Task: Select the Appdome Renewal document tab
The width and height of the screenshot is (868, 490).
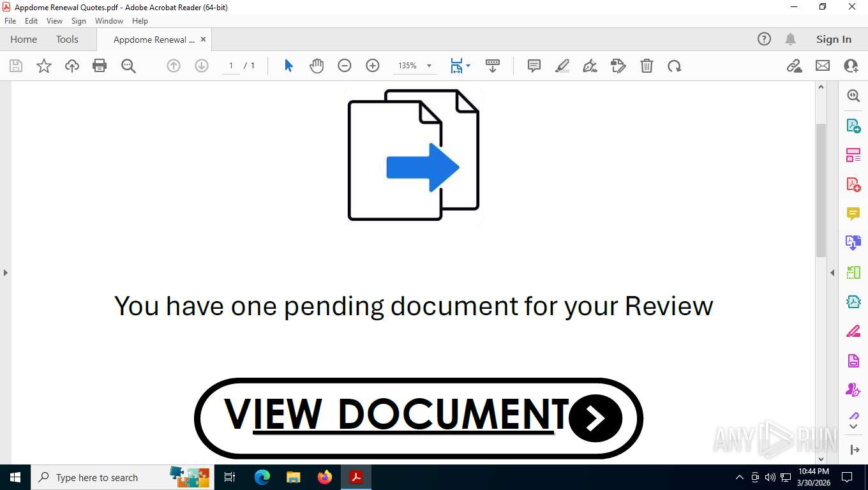Action: pos(154,40)
